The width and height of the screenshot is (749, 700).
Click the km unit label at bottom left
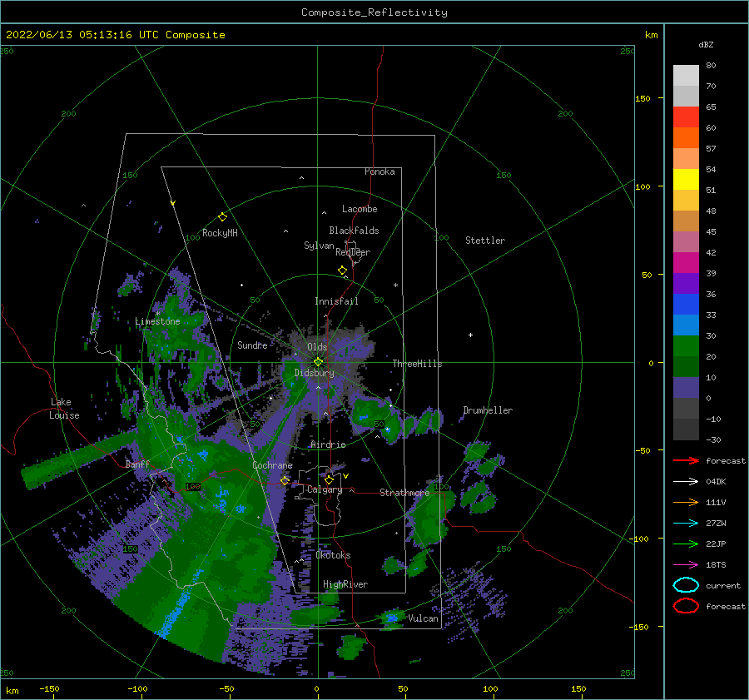(12, 691)
